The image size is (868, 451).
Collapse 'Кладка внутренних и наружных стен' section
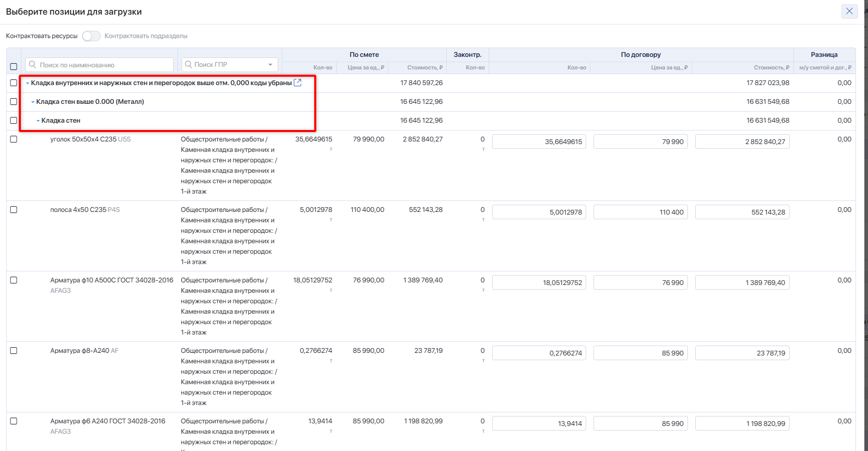28,83
